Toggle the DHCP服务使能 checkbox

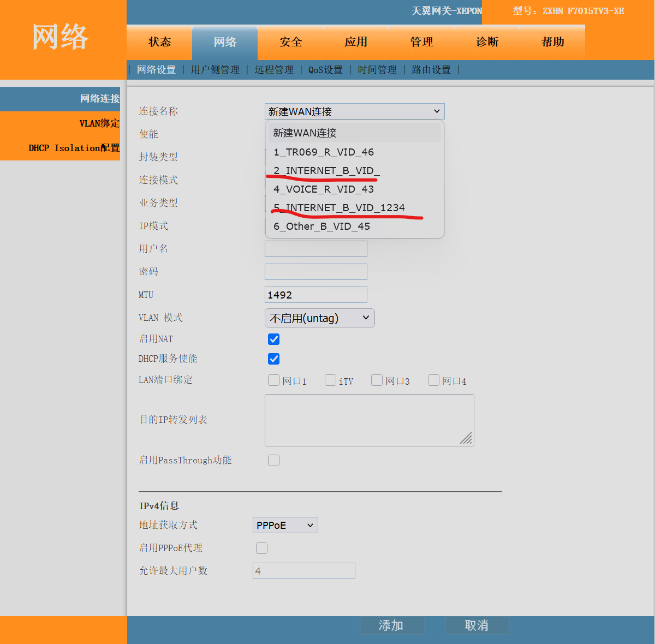274,359
